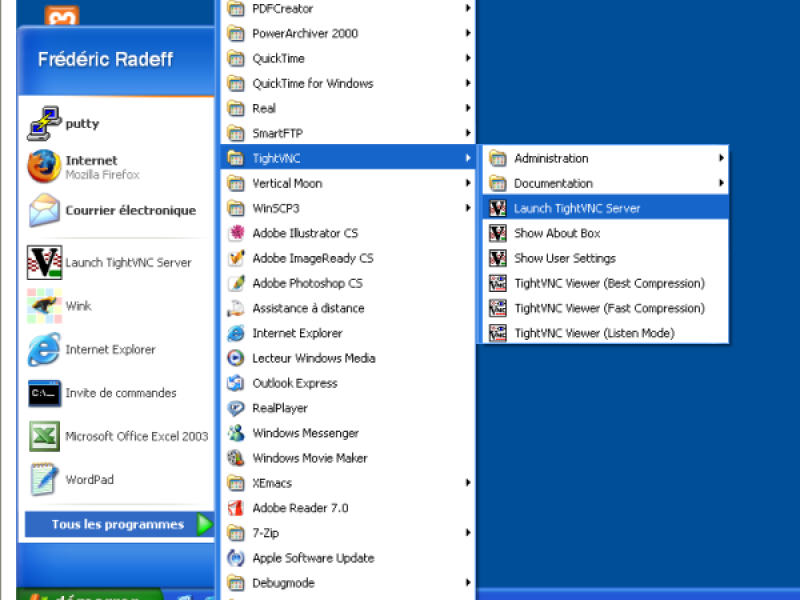This screenshot has height=600, width=800.
Task: Expand the Administration submenu arrow
Action: click(x=721, y=158)
